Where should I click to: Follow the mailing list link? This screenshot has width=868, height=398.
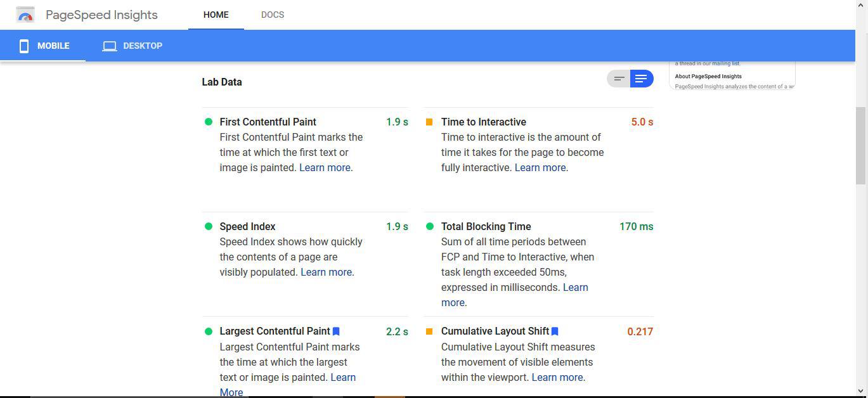(725, 63)
